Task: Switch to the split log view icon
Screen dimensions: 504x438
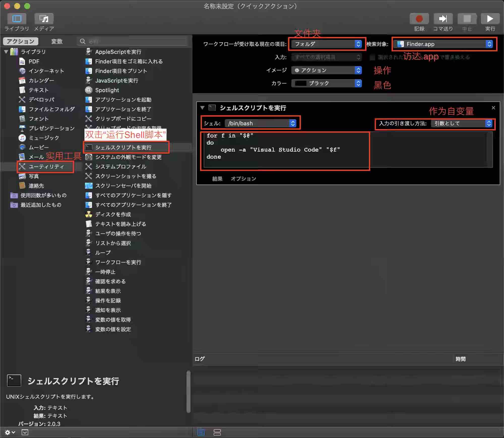Action: pyautogui.click(x=217, y=432)
